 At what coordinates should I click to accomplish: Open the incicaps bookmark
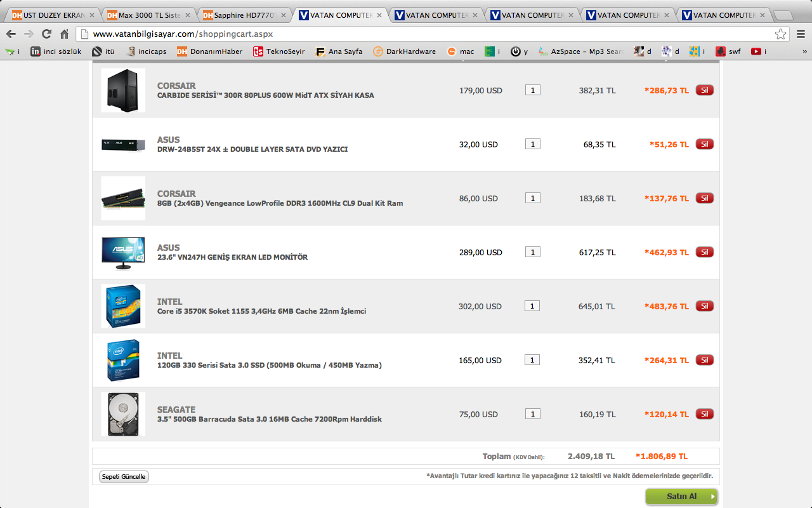147,51
